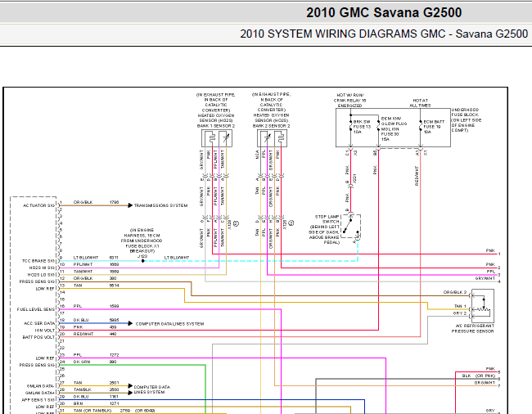Select the "BATT POS VOLT" pin label
The width and height of the screenshot is (532, 414).
38,337
